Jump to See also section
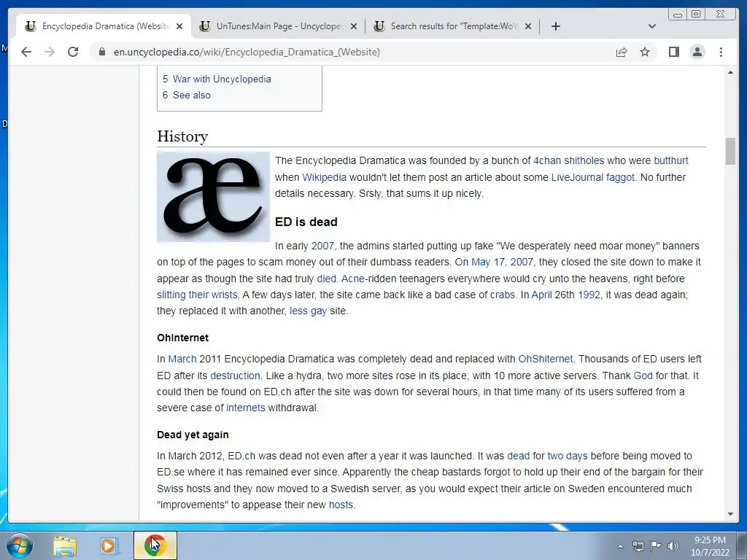Screen dimensions: 747x560 coord(192,95)
